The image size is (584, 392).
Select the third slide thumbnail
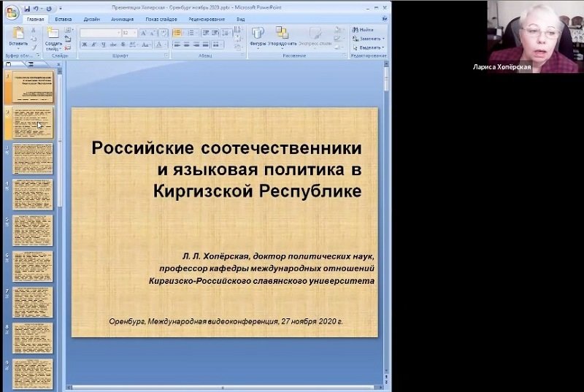tap(33, 158)
